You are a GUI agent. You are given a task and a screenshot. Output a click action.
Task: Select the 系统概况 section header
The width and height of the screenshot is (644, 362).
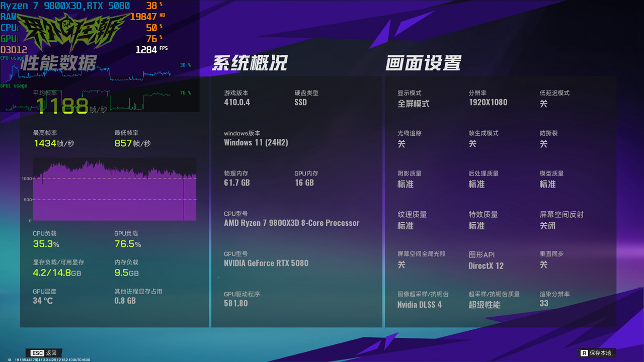tap(250, 63)
